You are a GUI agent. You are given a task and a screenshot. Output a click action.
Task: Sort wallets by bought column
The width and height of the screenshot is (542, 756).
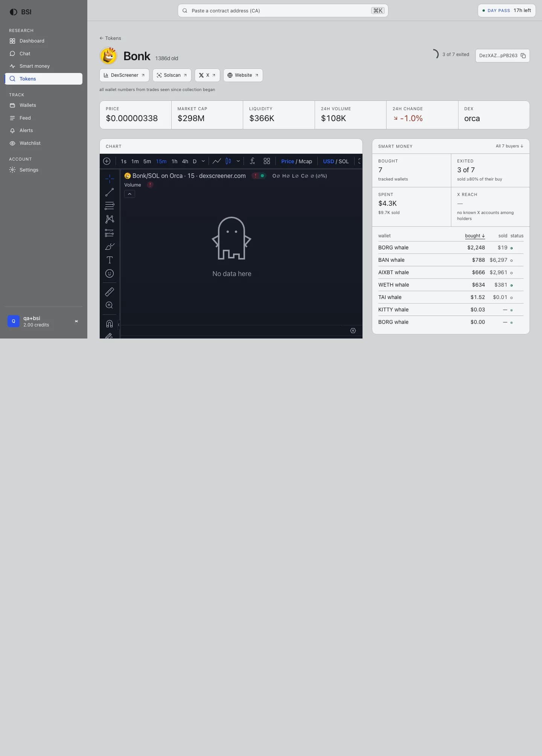pyautogui.click(x=475, y=236)
